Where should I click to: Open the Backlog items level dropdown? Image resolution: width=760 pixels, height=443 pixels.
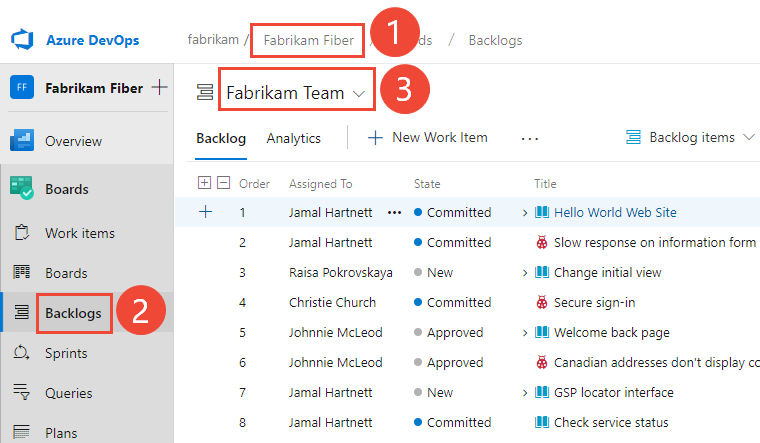690,138
